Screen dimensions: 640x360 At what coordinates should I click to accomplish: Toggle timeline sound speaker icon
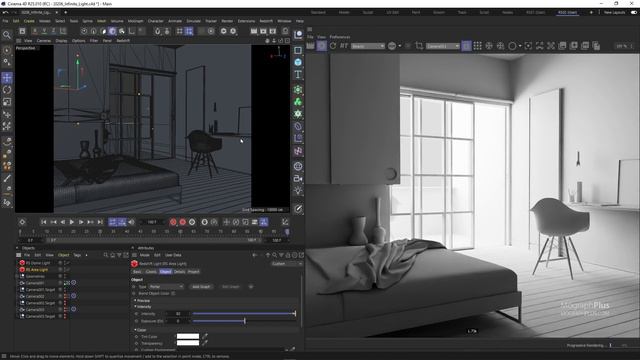[131, 222]
